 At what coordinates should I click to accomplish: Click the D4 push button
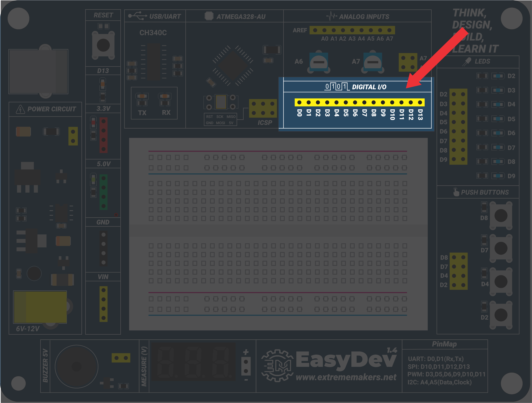(501, 282)
